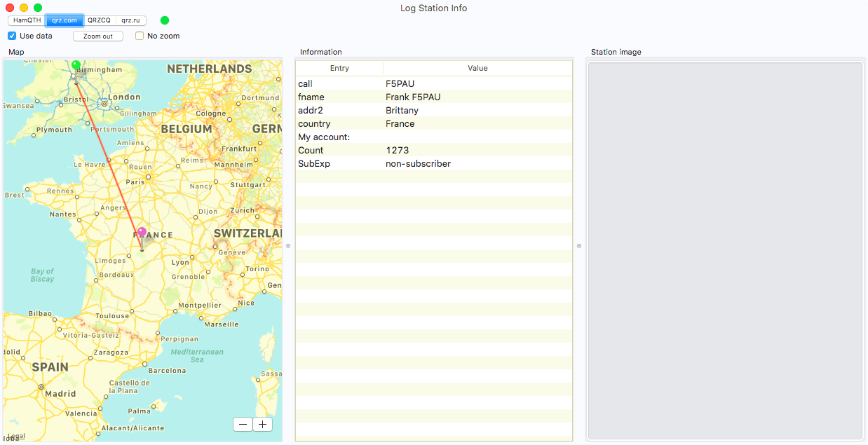The image size is (868, 445).
Task: Click the green home station map pin
Action: click(x=76, y=66)
